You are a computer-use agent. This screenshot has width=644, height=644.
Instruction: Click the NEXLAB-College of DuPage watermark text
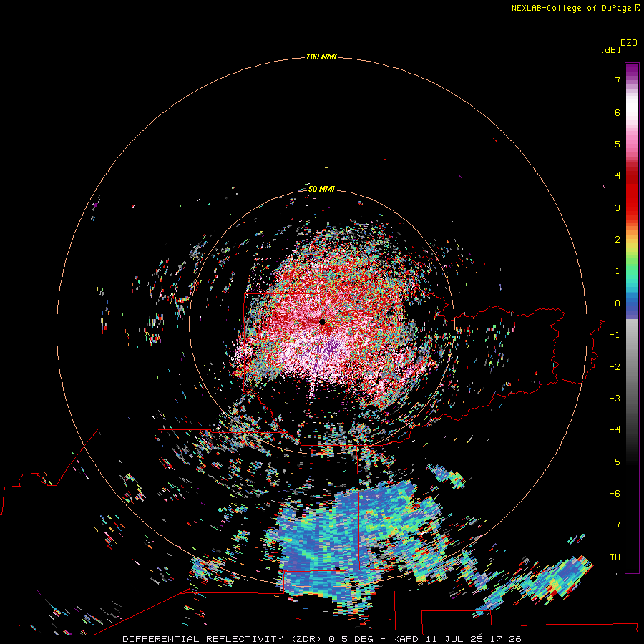coord(575,8)
